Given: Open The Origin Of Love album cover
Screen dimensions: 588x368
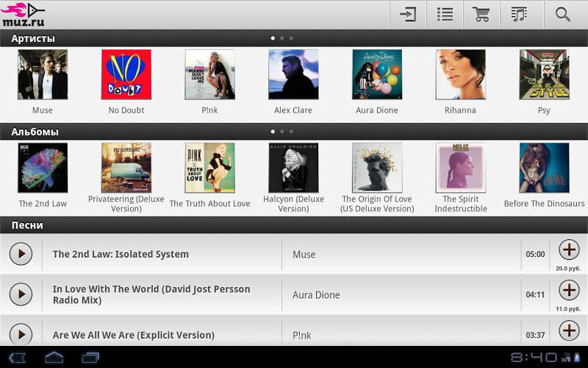Looking at the screenshot, I should click(x=377, y=168).
